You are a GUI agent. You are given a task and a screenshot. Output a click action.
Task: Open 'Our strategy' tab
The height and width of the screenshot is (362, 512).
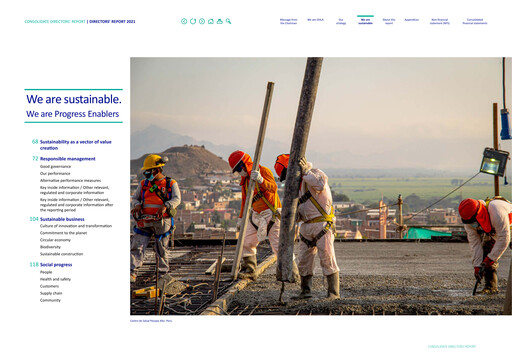coord(341,21)
